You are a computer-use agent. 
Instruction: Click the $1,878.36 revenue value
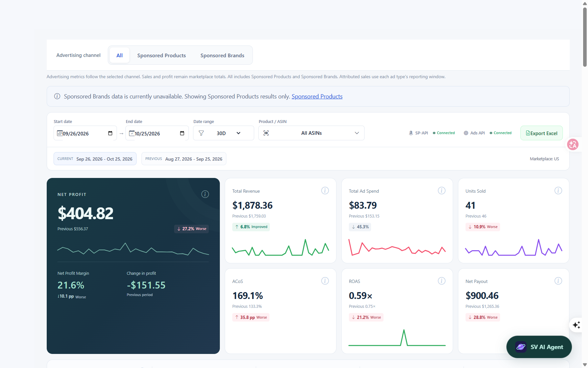point(252,205)
